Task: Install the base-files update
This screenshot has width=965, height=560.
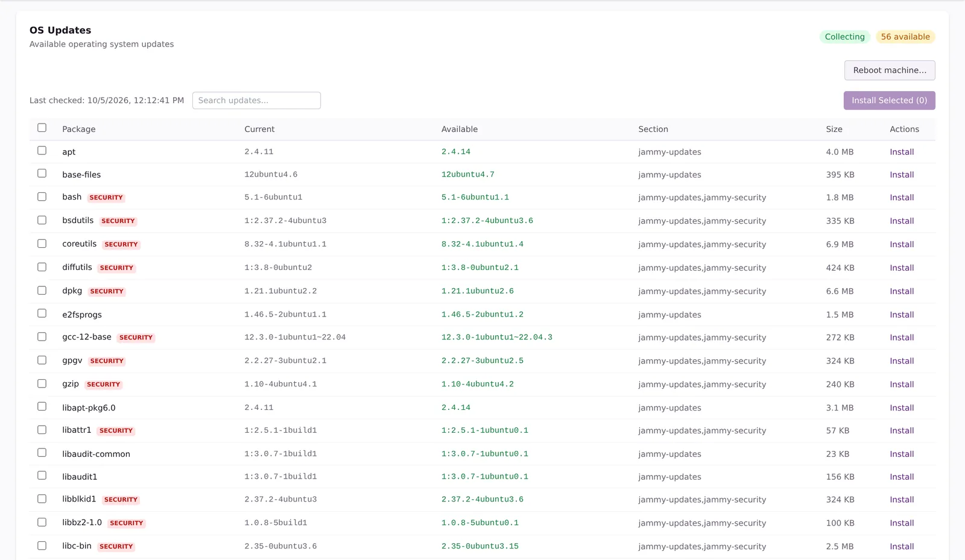Action: pos(902,175)
